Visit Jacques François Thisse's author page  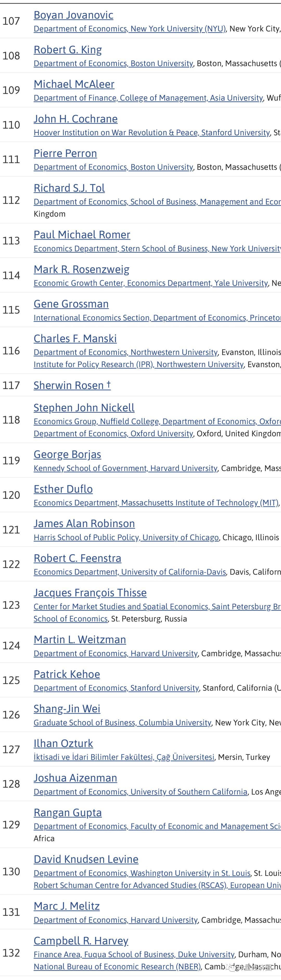(90, 593)
